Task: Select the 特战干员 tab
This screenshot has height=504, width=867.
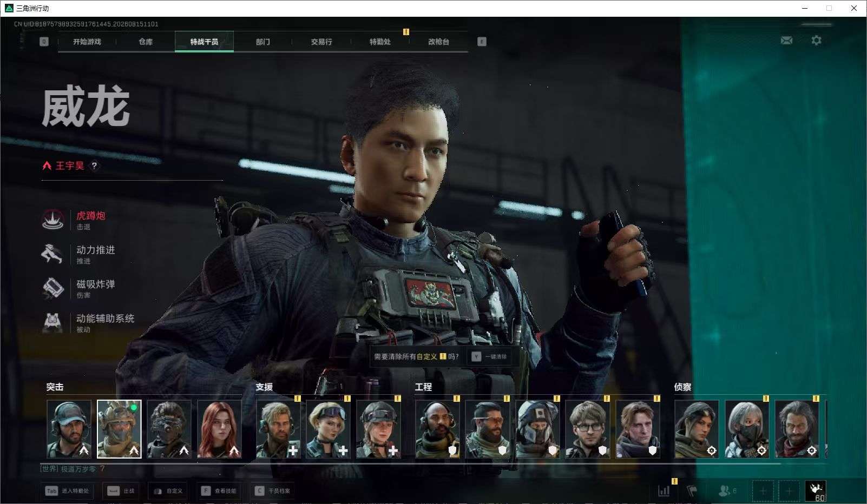Action: pos(204,42)
